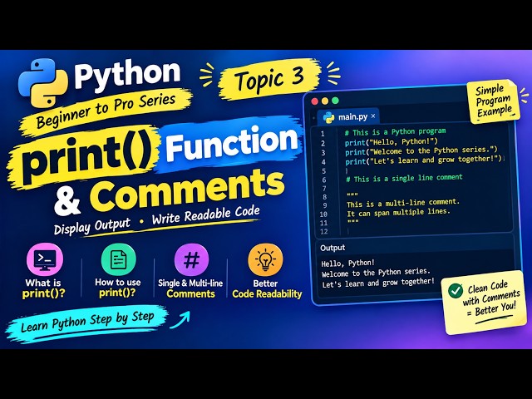The height and width of the screenshot is (399, 532).
Task: Click the green document icon
Action: (x=118, y=259)
